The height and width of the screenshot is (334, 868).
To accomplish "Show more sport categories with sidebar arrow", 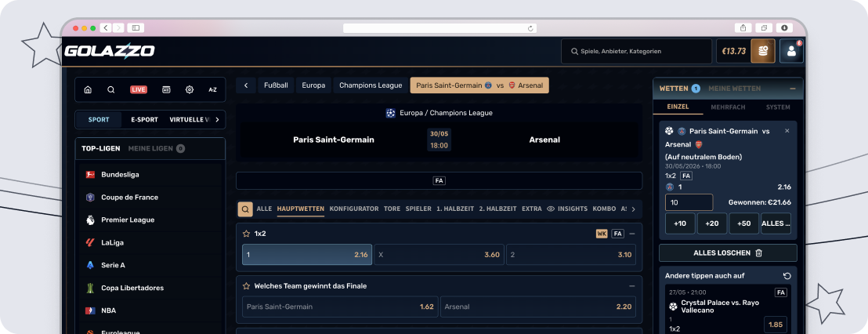I will [x=217, y=120].
